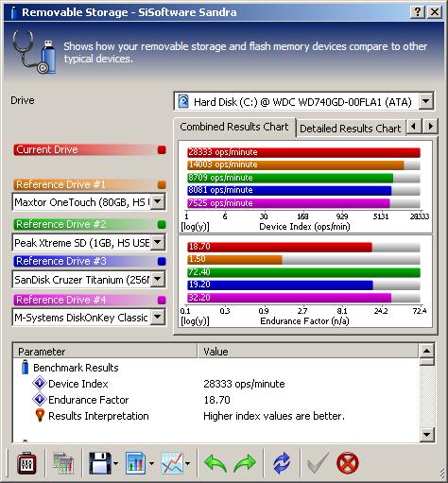Screen dimensions: 448x483
Task: Click the hard disk icon in Drive combo
Action: pos(183,101)
